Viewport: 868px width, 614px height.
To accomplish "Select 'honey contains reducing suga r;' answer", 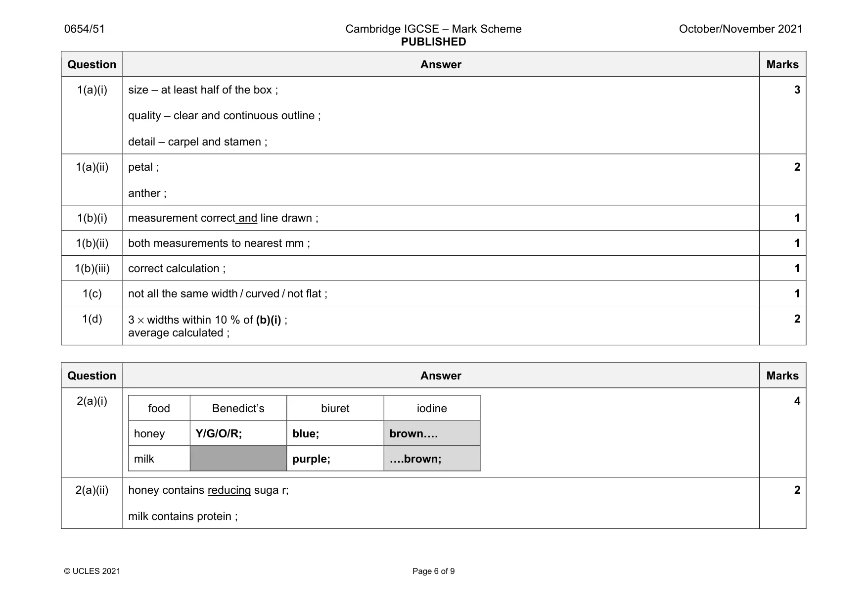I will coord(208,490).
